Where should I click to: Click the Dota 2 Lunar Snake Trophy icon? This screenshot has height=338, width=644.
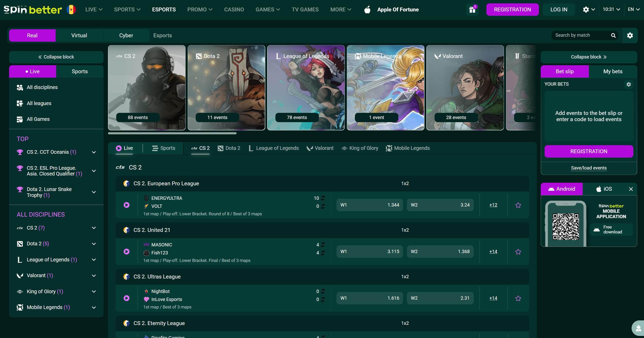(x=20, y=189)
